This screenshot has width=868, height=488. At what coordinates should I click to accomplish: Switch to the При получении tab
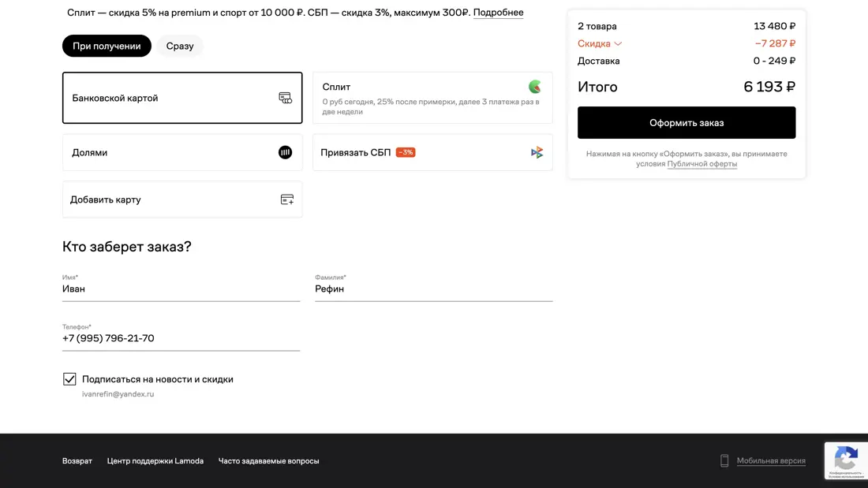107,47
